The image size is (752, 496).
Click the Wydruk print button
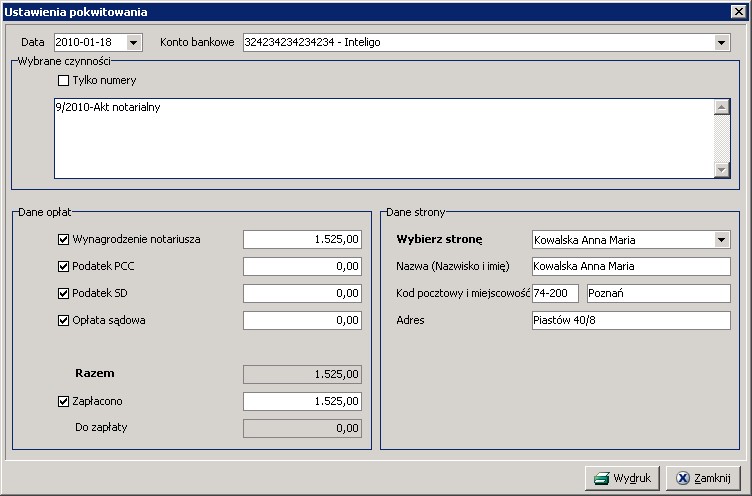[622, 478]
